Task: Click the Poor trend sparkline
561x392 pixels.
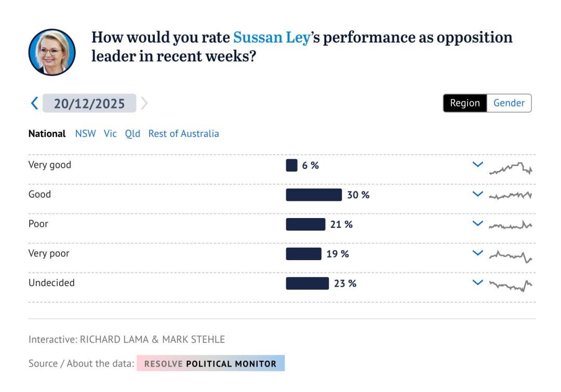Action: pyautogui.click(x=510, y=225)
